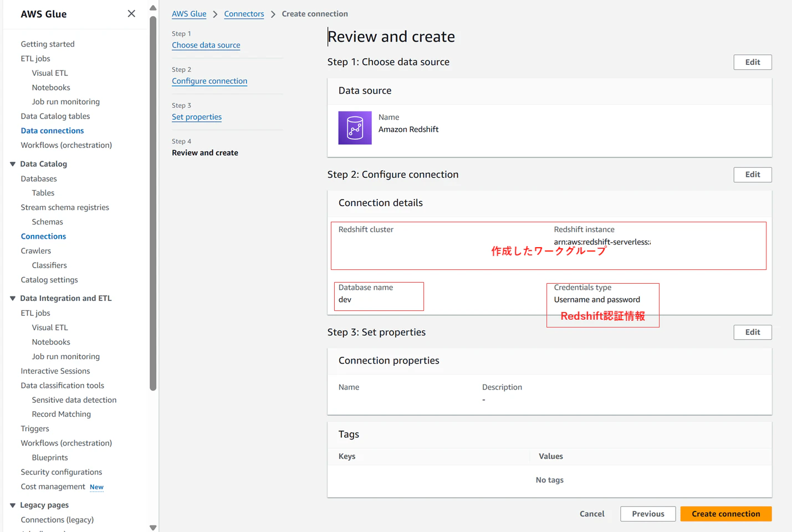The image size is (792, 532).
Task: Close the AWS Glue navigation panel
Action: pyautogui.click(x=131, y=13)
